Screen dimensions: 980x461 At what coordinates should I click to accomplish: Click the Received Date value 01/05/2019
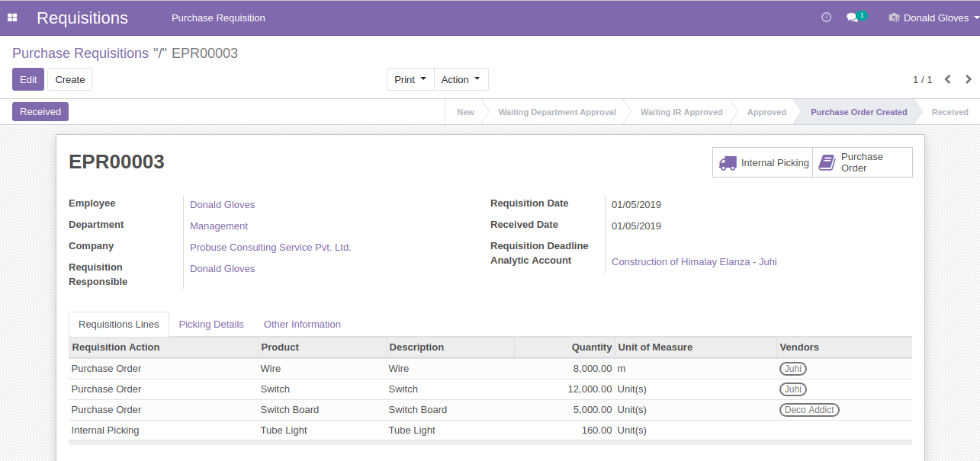coord(636,226)
